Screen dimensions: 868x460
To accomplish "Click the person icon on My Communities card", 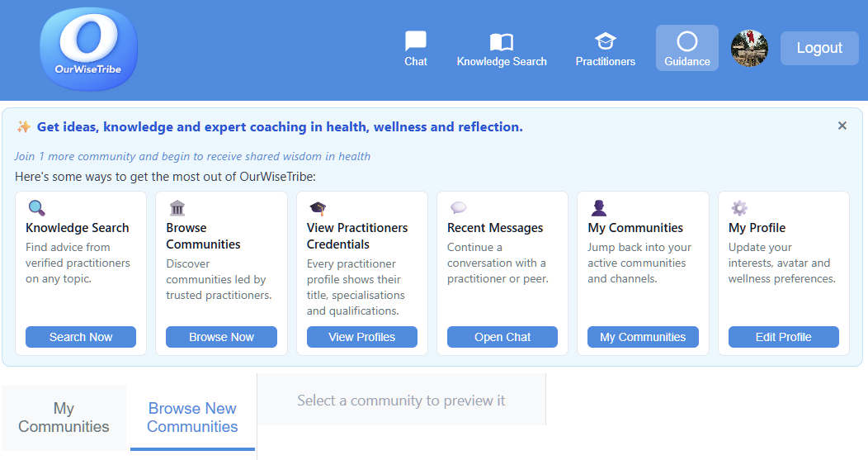I will click(x=599, y=208).
